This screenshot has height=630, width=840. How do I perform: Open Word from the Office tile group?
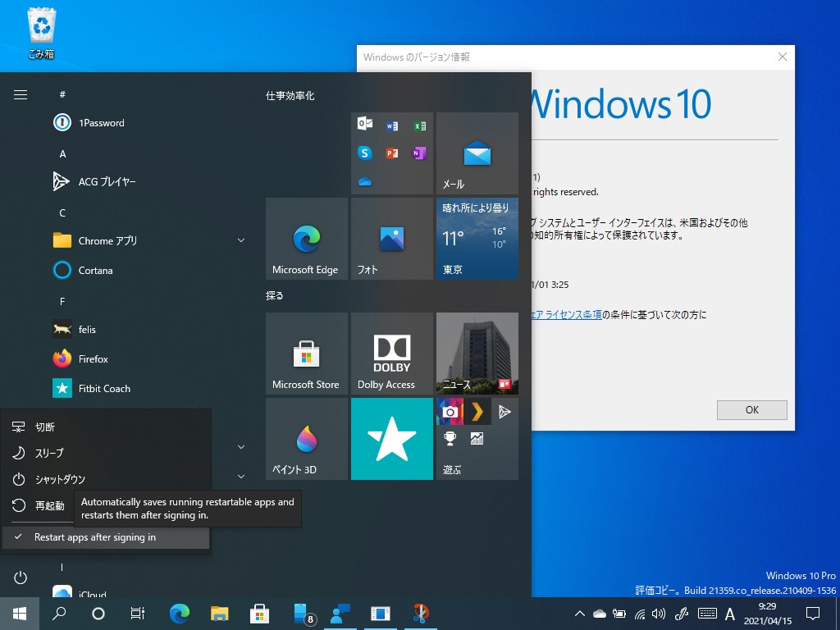click(391, 125)
